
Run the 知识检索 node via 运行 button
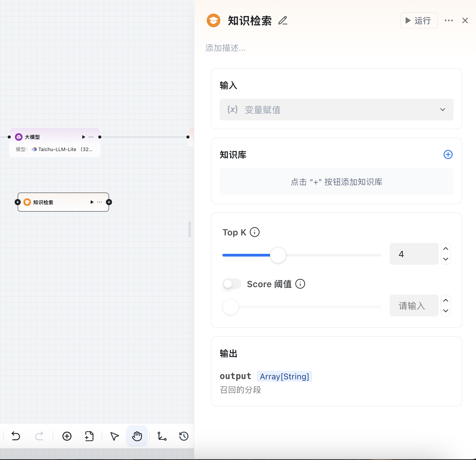(419, 20)
